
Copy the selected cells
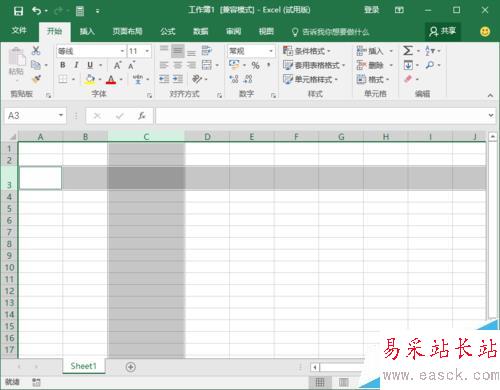(x=36, y=65)
